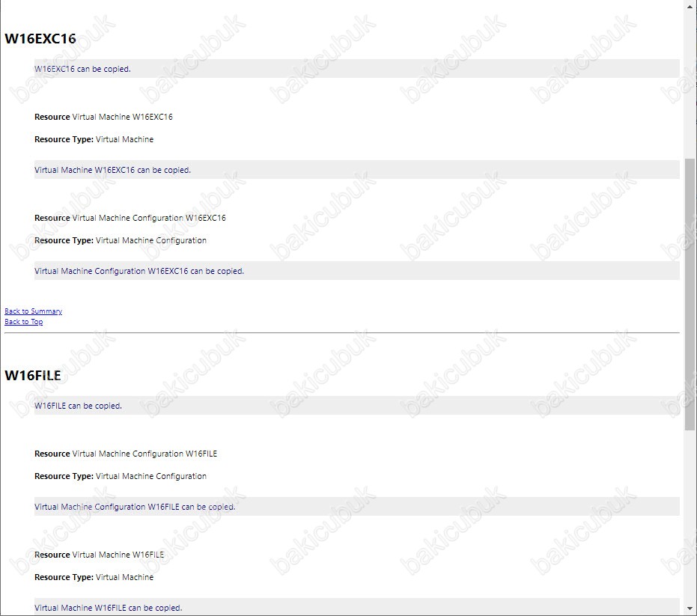Image resolution: width=697 pixels, height=616 pixels.
Task: Click 'Virtual Machine Configuration W16FILE can be copied.'
Action: (x=135, y=507)
